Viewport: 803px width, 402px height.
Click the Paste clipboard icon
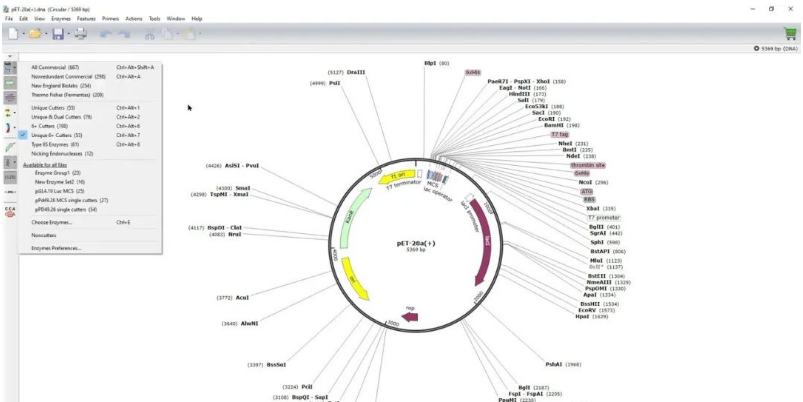point(189,34)
